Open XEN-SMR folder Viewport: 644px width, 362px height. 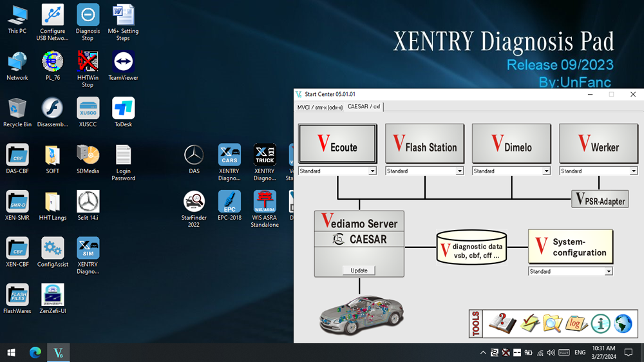pos(17,205)
